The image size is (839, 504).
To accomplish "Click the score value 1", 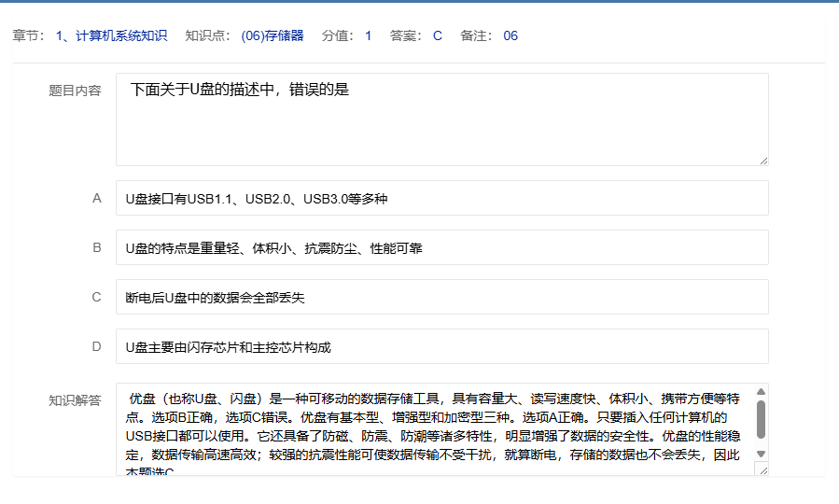I will (368, 36).
